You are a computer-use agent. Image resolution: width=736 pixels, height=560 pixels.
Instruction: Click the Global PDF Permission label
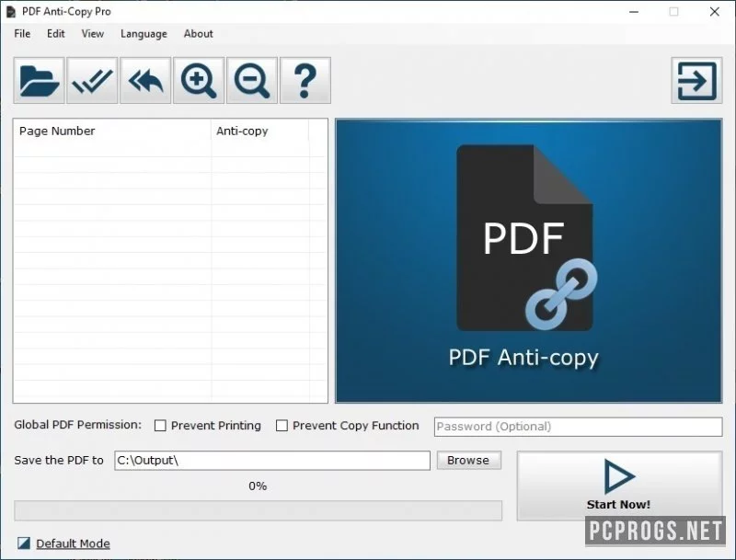(77, 425)
